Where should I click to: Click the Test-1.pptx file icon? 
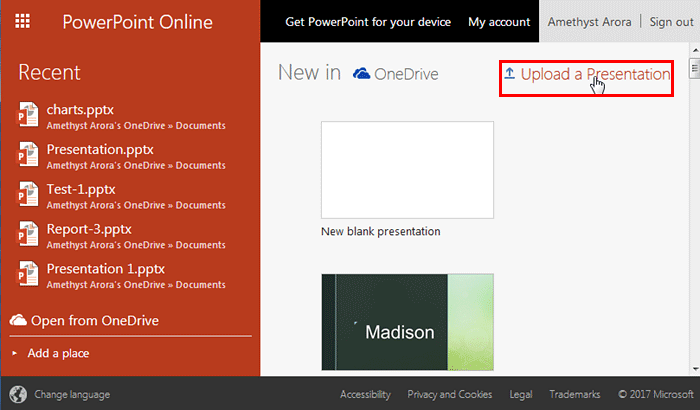coord(27,194)
